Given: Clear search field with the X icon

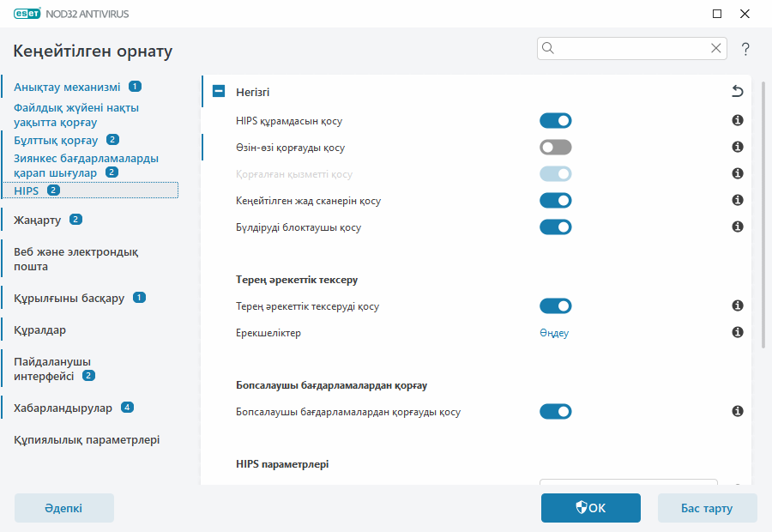Looking at the screenshot, I should (716, 49).
